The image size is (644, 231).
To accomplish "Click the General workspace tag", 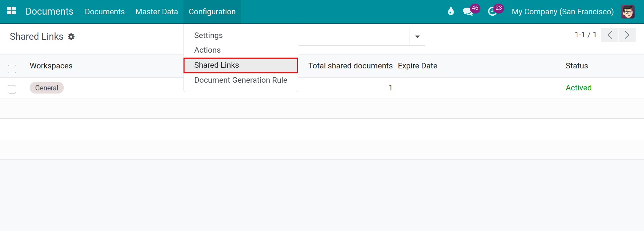I will click(x=47, y=88).
